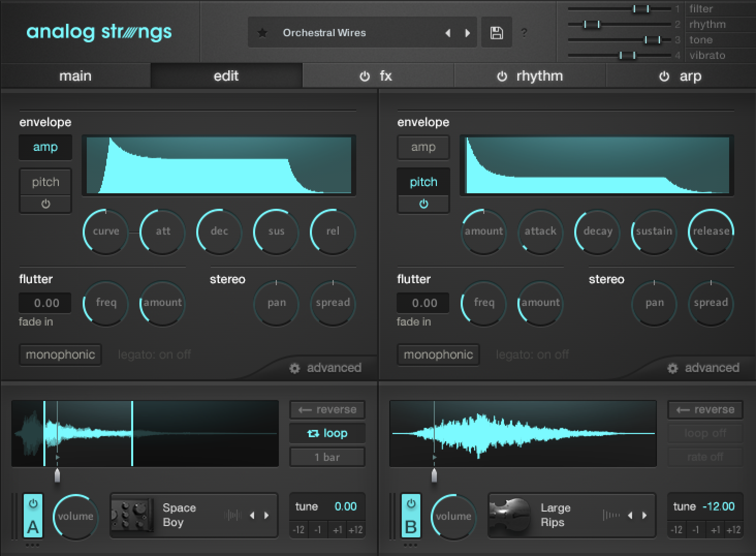
Task: Open advanced settings gear for layer A
Action: tap(295, 368)
